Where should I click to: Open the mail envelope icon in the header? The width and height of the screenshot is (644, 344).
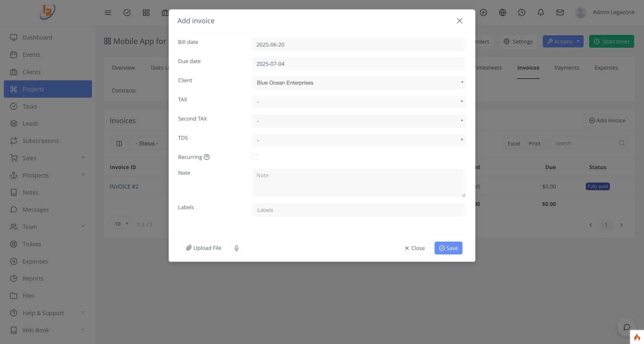[x=560, y=13]
